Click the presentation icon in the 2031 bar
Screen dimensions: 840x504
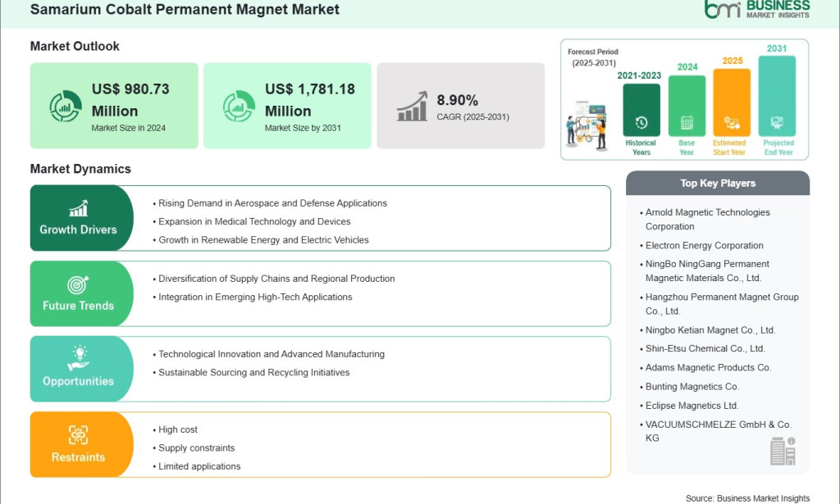pyautogui.click(x=777, y=123)
